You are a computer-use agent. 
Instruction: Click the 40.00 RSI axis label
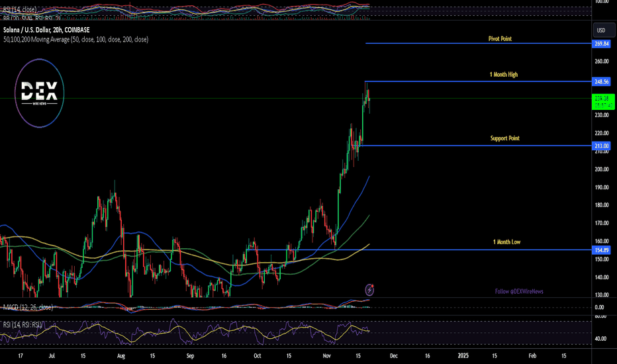600,338
